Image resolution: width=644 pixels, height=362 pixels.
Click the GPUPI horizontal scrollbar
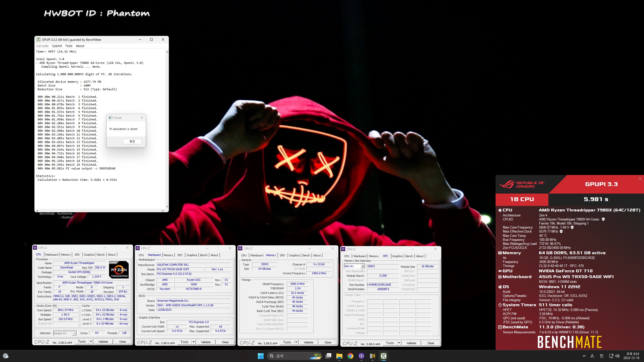tap(100, 211)
